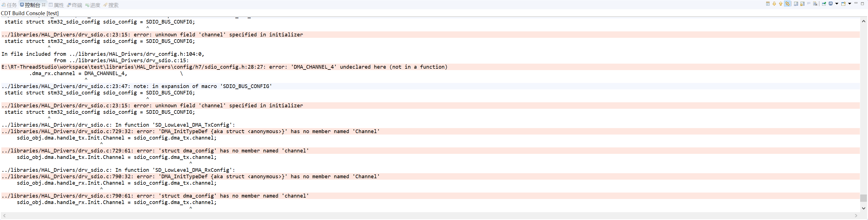Switch to the 属性 tab

pyautogui.click(x=56, y=5)
